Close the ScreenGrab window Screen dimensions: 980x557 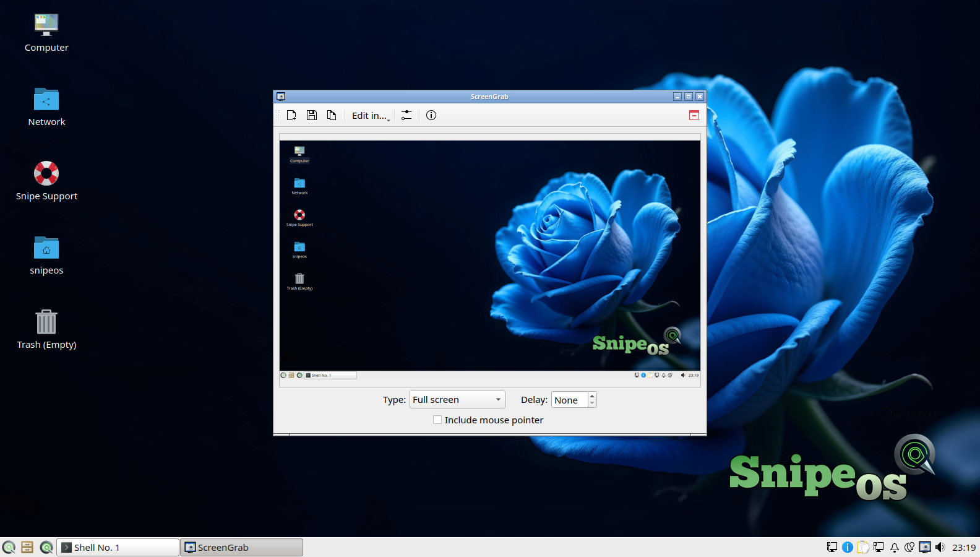700,97
